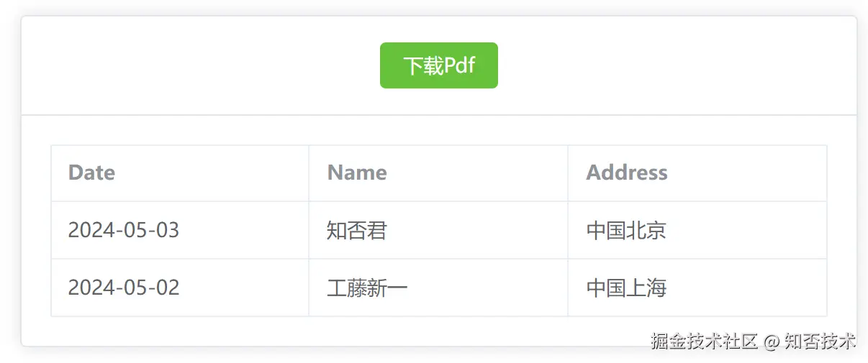
Task: Click the Pdf word on the green button
Action: [459, 65]
